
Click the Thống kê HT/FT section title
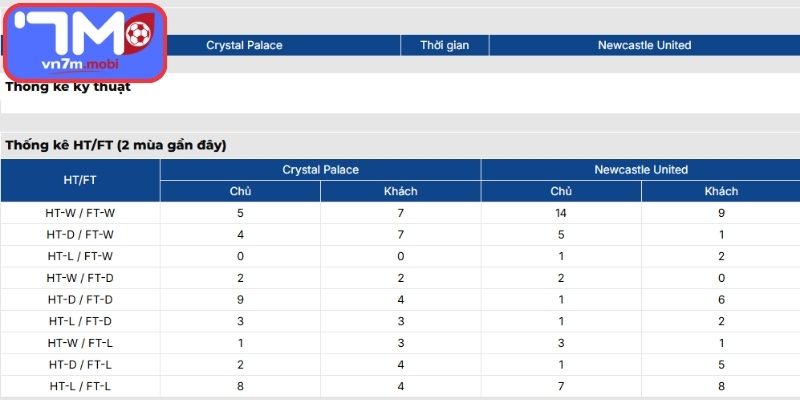click(x=116, y=145)
